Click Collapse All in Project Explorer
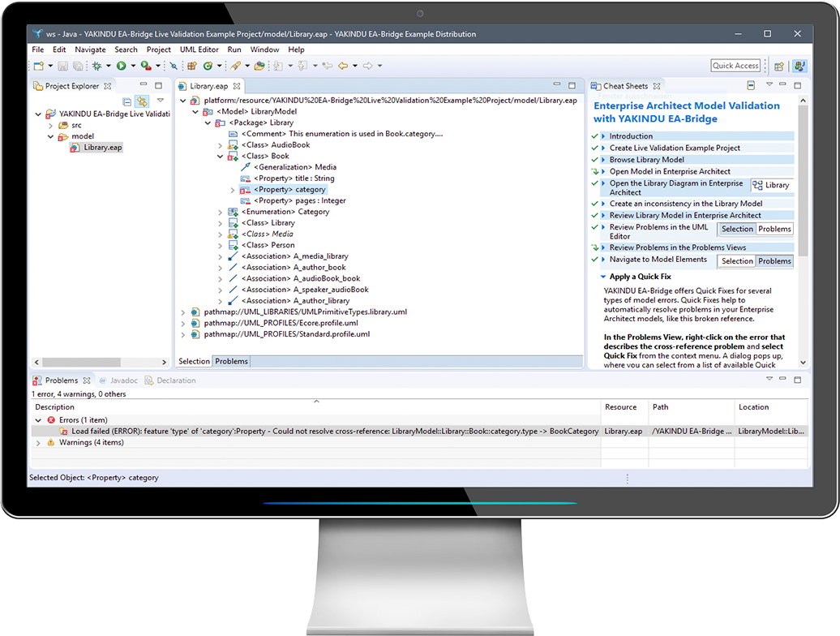This screenshot has height=636, width=840. click(x=127, y=101)
